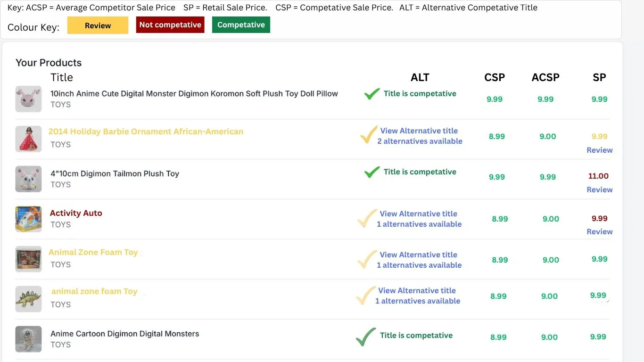Click the red 9.99 SP in Activity Auto row
This screenshot has width=644, height=362.
[600, 218]
